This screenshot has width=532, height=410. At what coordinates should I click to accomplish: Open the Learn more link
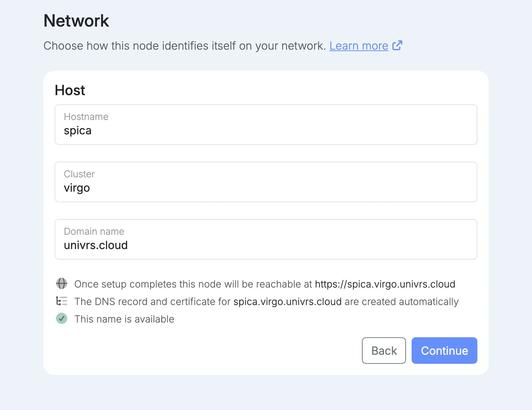359,46
